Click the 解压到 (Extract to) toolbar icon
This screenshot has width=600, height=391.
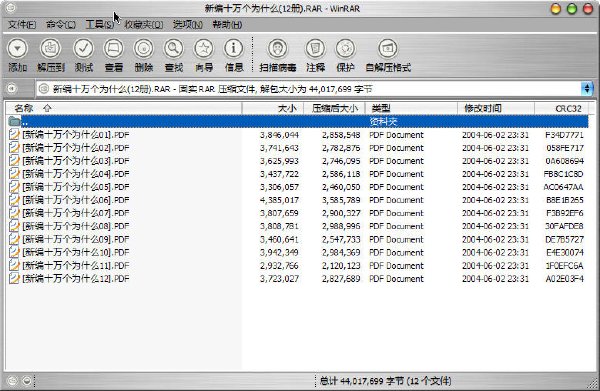[51, 49]
